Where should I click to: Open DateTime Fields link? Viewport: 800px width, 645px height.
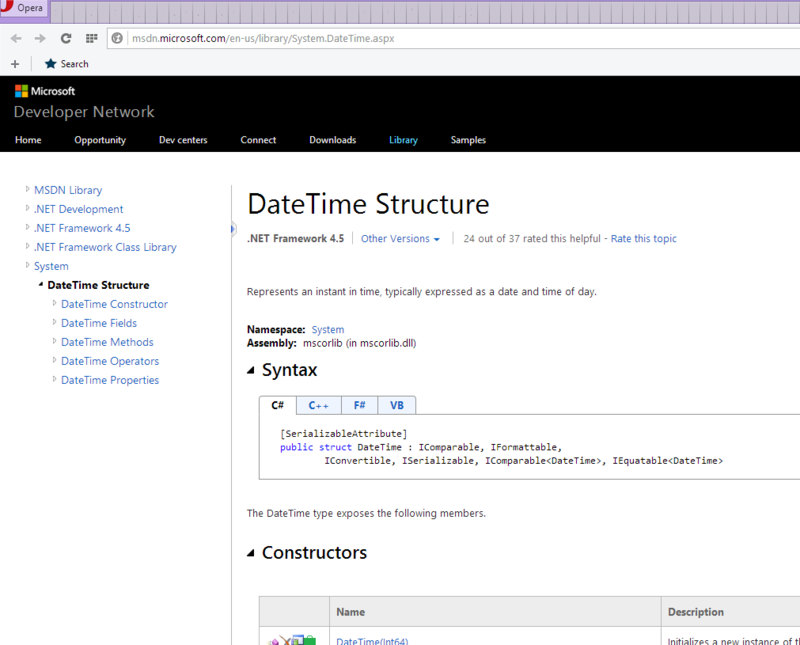pos(99,323)
